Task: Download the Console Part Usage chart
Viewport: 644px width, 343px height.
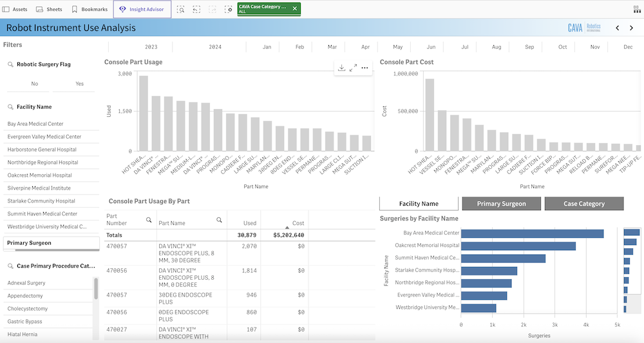Action: pyautogui.click(x=342, y=68)
